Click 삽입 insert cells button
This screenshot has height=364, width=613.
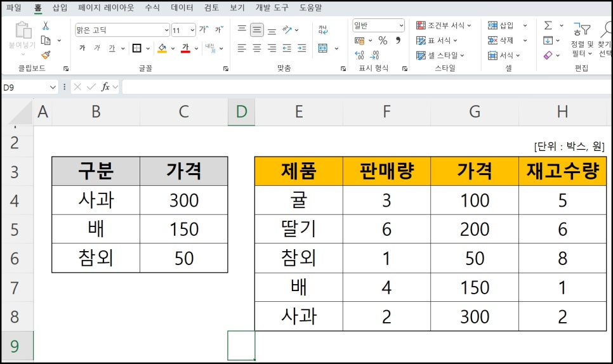(x=501, y=25)
